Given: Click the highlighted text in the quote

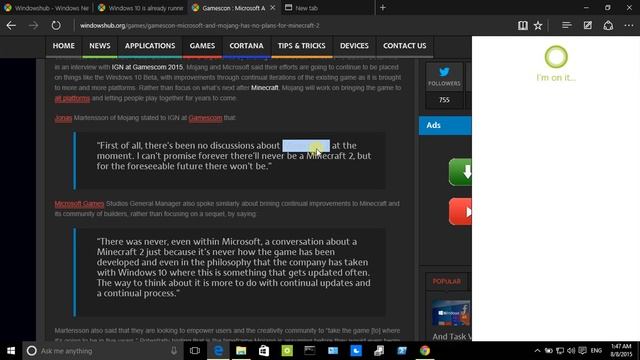Looking at the screenshot, I should [x=306, y=146].
